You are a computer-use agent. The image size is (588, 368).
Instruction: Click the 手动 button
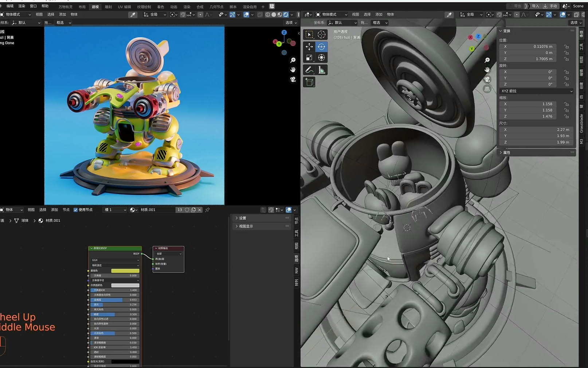pyautogui.click(x=550, y=6)
